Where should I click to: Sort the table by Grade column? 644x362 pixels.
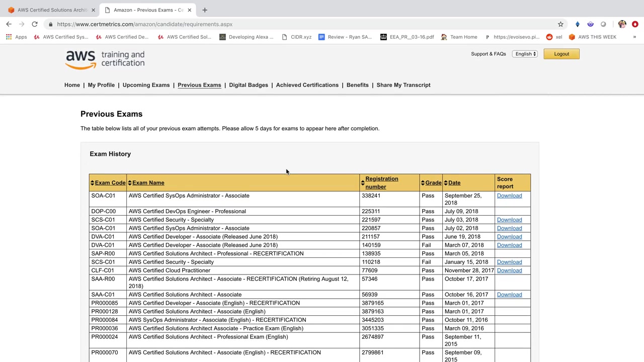(x=433, y=183)
